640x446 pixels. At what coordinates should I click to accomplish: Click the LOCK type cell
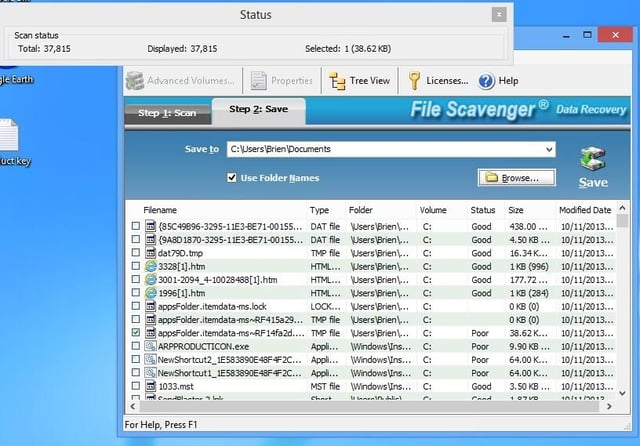[325, 306]
